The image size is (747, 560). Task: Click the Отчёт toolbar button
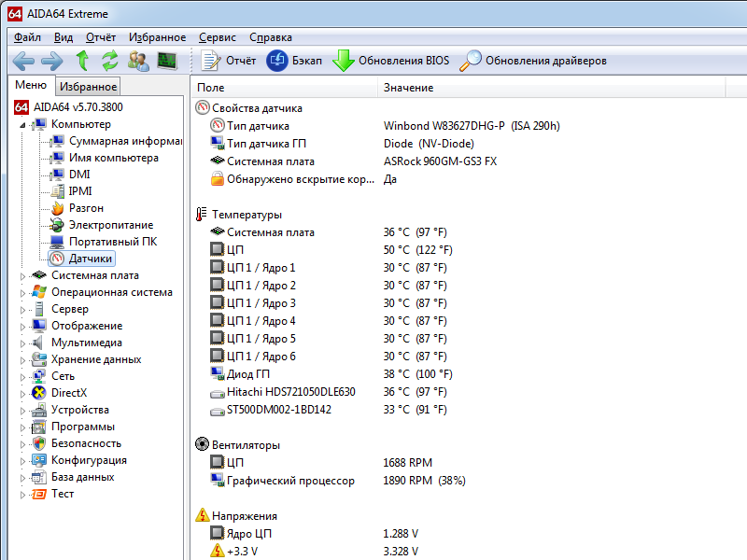click(229, 61)
